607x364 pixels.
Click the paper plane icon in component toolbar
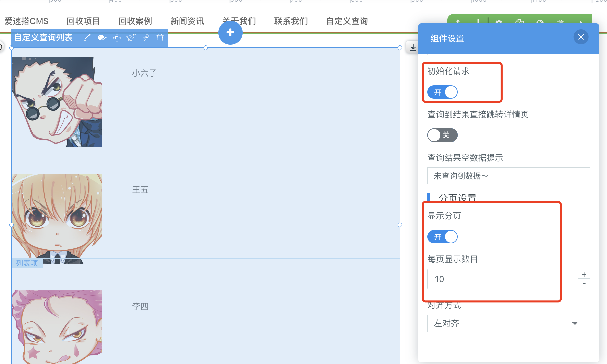click(x=131, y=38)
